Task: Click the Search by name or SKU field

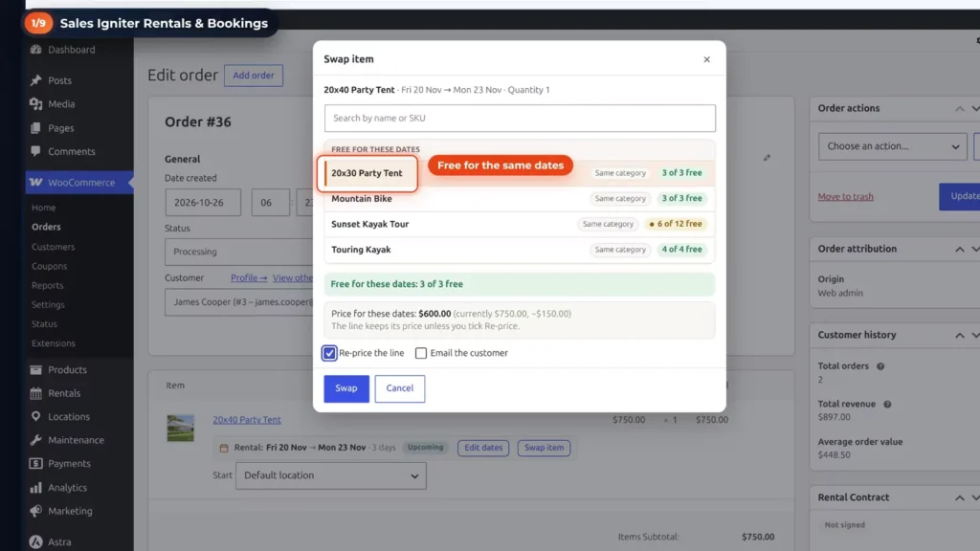Action: click(x=520, y=118)
